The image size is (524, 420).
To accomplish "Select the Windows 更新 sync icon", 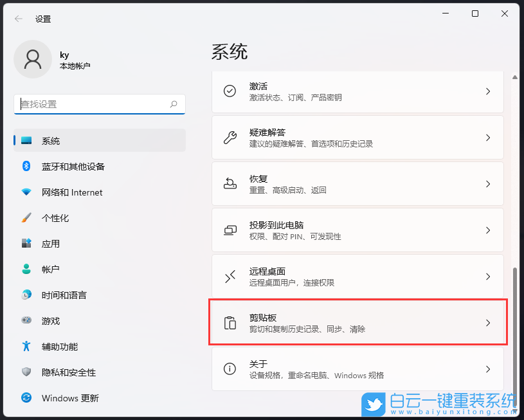I will coord(26,397).
